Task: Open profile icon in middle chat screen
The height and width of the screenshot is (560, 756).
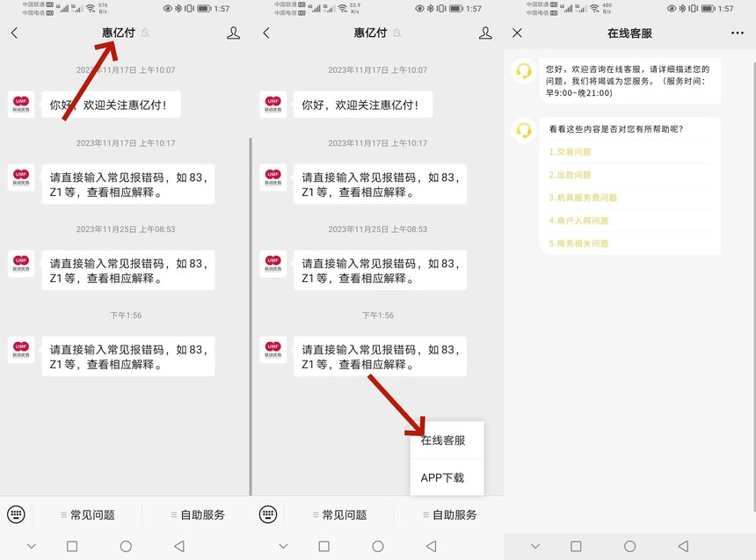Action: tap(485, 33)
